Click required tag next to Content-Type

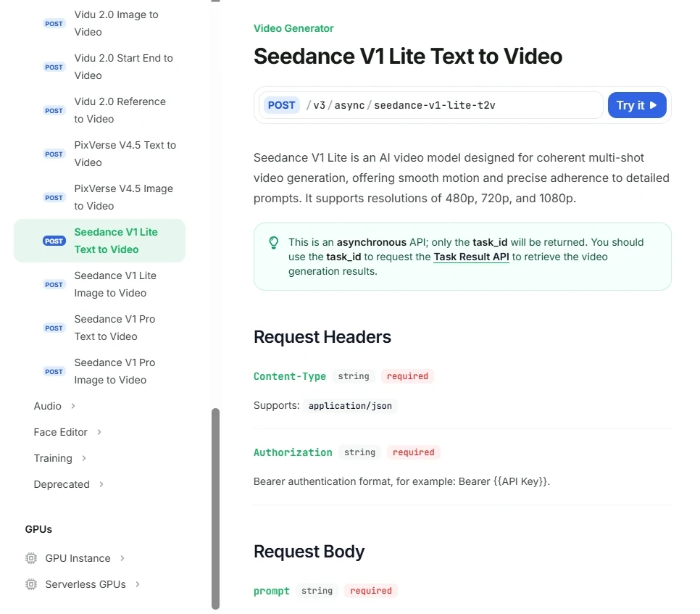pyautogui.click(x=407, y=376)
